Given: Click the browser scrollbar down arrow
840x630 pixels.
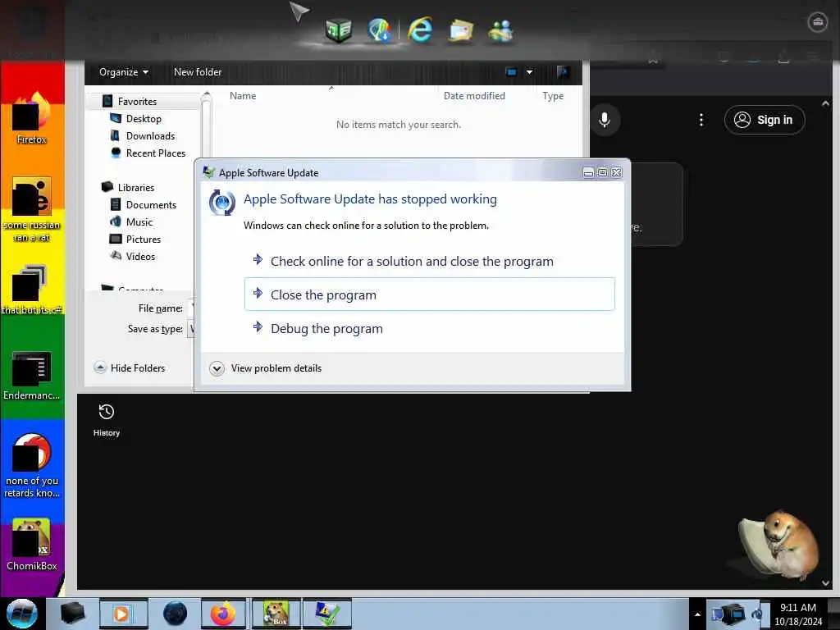Looking at the screenshot, I should 825,583.
